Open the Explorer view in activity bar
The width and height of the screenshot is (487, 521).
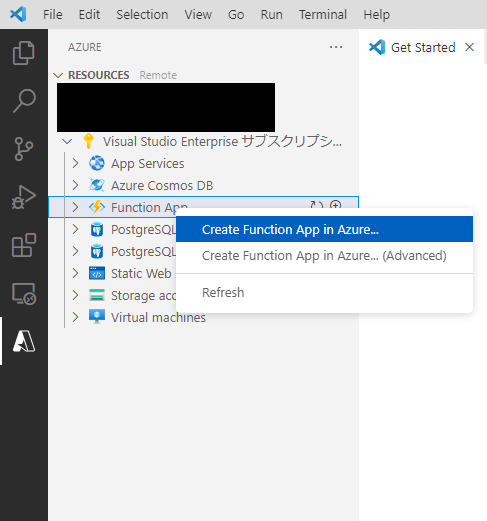pyautogui.click(x=23, y=53)
